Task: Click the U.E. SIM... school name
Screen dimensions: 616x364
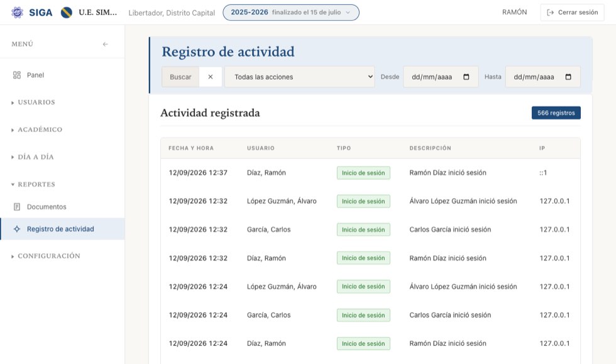Action: pyautogui.click(x=98, y=13)
